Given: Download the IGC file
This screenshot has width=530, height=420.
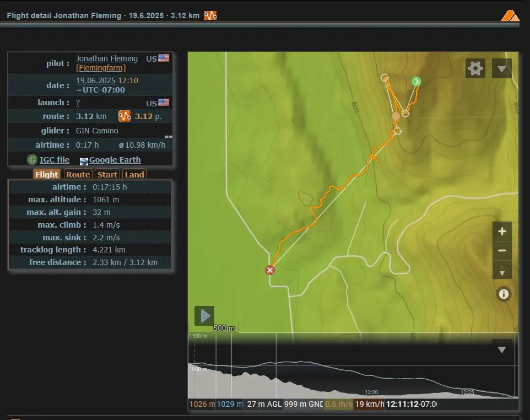Looking at the screenshot, I should (x=55, y=160).
